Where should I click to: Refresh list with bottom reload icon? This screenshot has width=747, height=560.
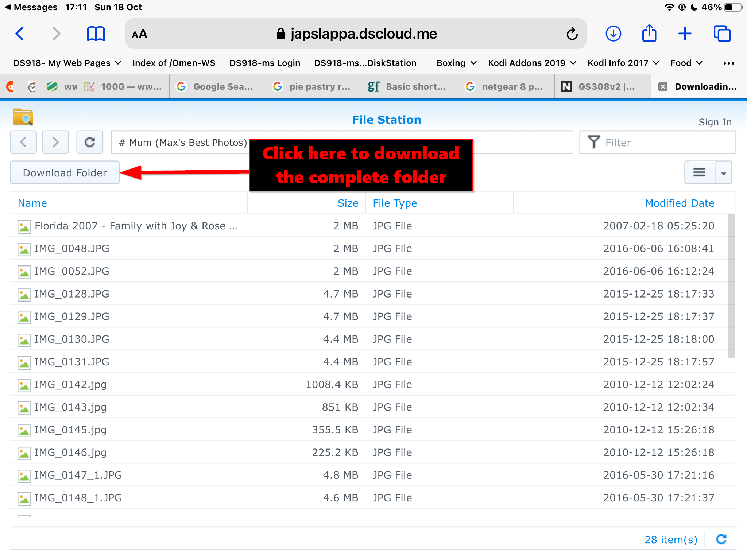point(721,539)
